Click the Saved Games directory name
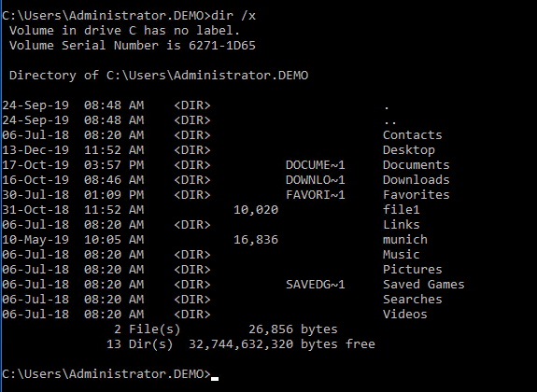The width and height of the screenshot is (537, 392). [x=423, y=284]
